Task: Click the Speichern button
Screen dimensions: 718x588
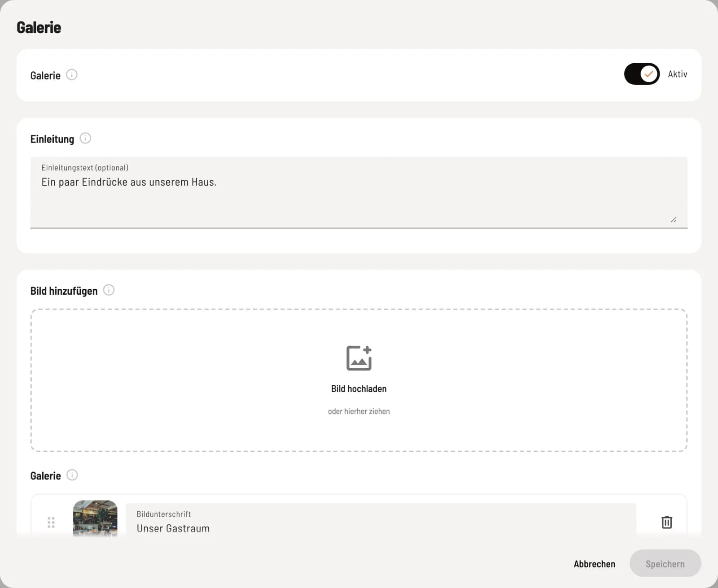Action: pos(665,563)
